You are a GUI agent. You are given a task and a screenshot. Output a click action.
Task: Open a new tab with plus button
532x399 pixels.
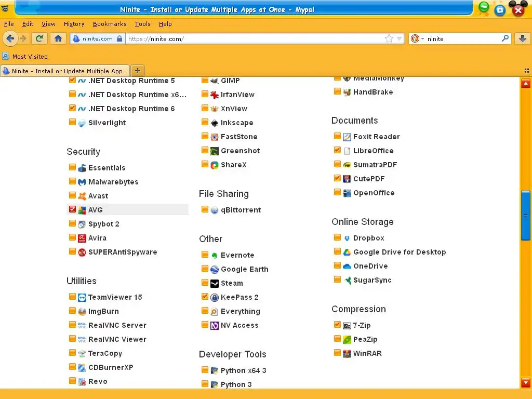pos(137,71)
